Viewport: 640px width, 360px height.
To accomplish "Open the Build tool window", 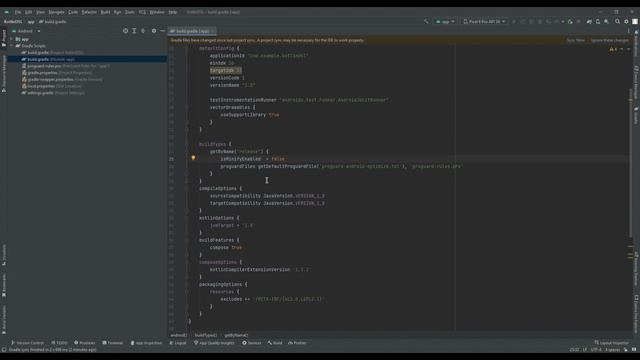I will (x=275, y=343).
